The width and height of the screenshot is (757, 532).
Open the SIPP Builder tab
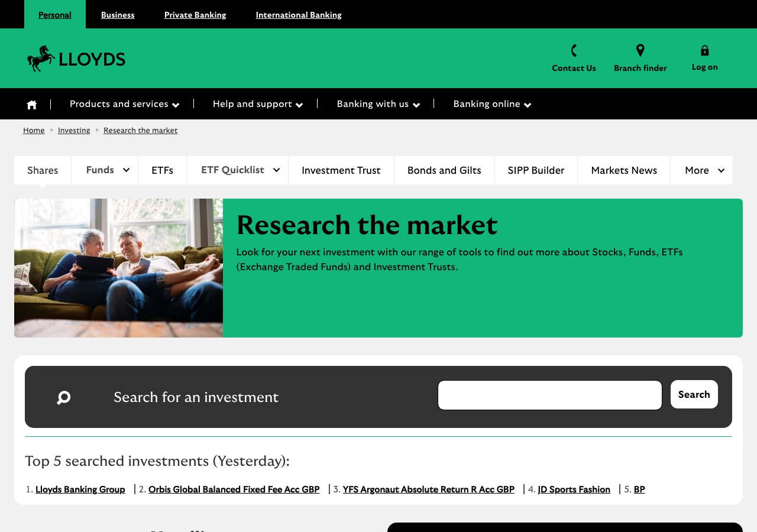coord(536,170)
